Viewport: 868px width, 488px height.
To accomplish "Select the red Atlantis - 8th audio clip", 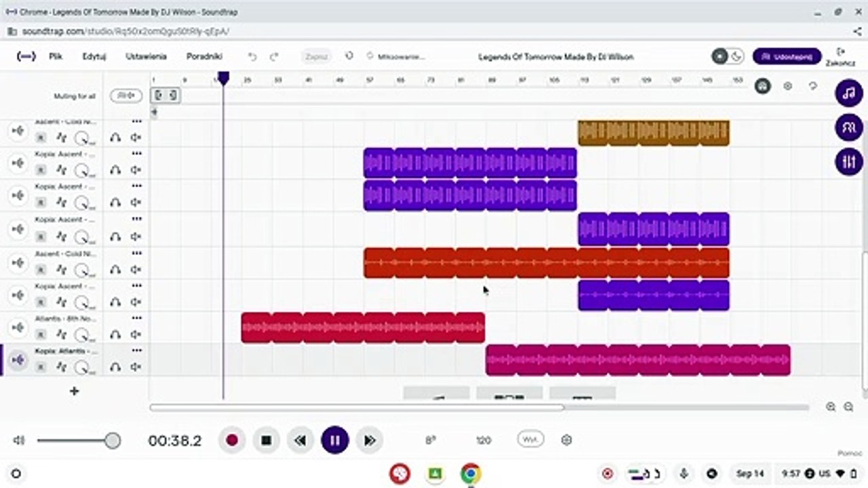I will pos(363,327).
